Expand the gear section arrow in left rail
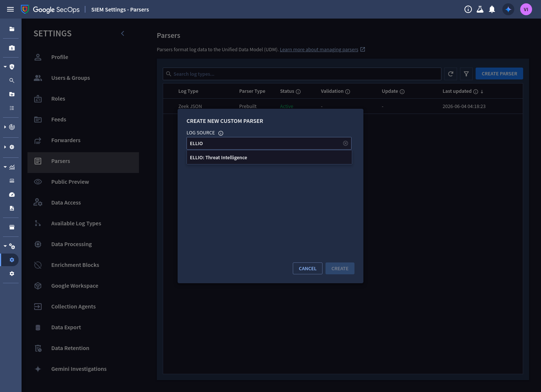Viewport: 541px width, 392px height. [x=5, y=147]
